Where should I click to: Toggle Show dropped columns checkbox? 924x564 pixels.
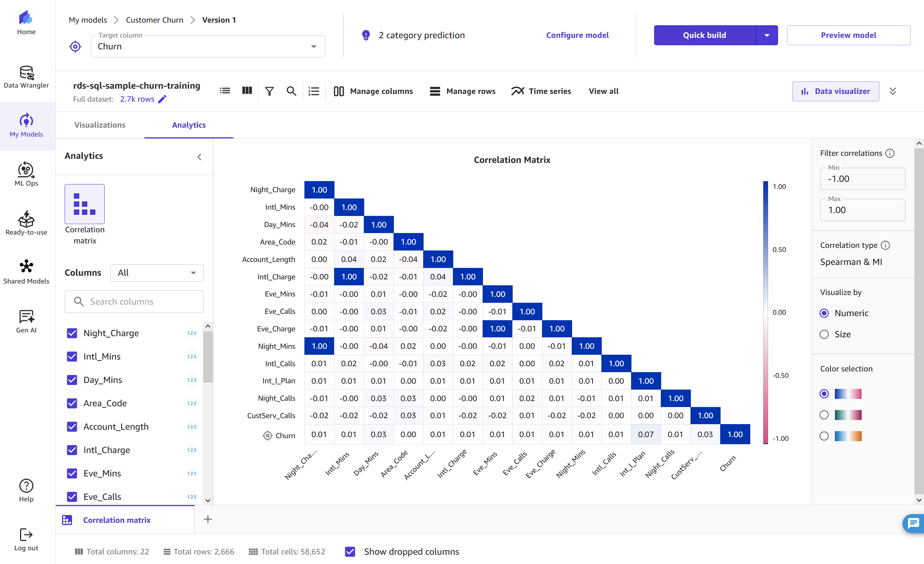(350, 551)
